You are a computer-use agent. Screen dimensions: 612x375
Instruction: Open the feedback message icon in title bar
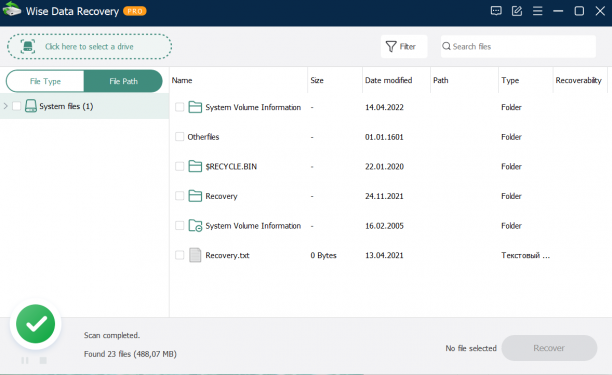pyautogui.click(x=496, y=11)
